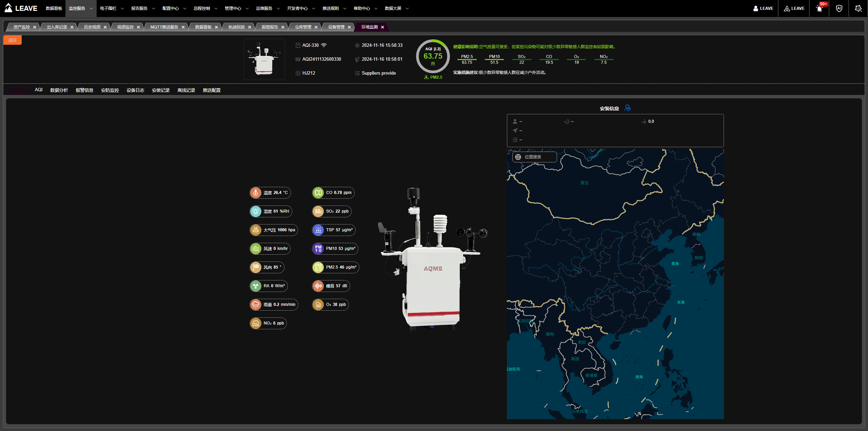Click the 位置搜索 search field
This screenshot has width=868, height=431.
[x=539, y=157]
